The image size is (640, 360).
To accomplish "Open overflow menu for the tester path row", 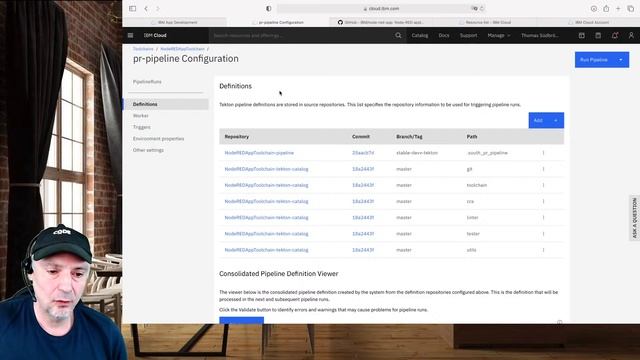I will (543, 234).
